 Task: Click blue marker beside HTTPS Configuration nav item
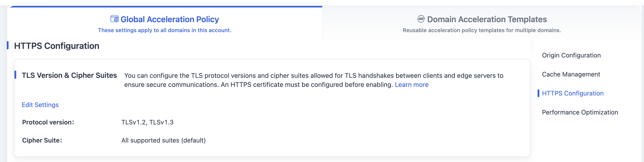pos(538,93)
